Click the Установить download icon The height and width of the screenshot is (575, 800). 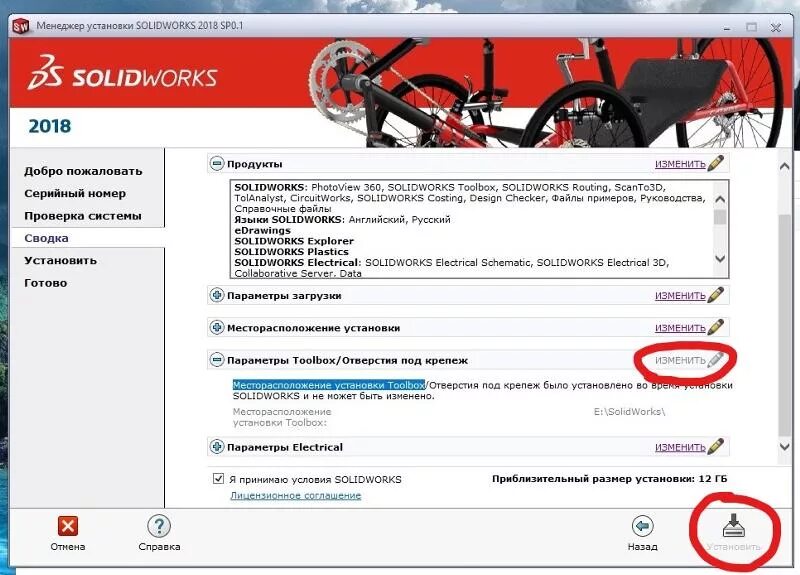click(x=733, y=526)
